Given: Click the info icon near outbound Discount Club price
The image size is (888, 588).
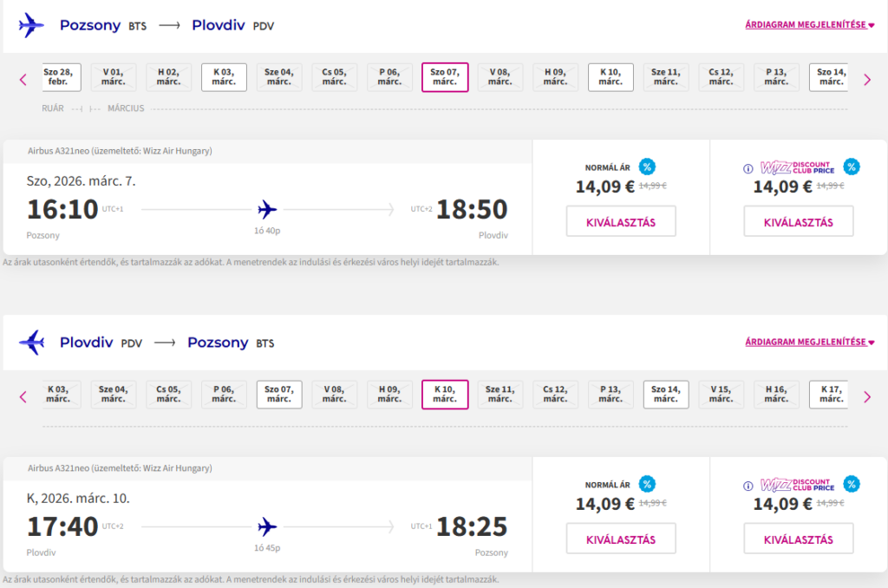Looking at the screenshot, I should [x=748, y=168].
